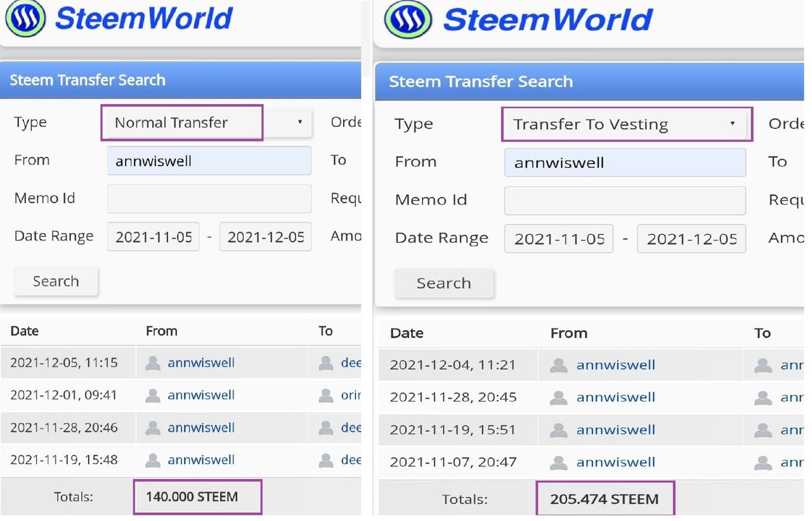This screenshot has width=812, height=521.
Task: Open annwiswell link in 2021-11-28, 20:46 row
Action: tap(201, 428)
